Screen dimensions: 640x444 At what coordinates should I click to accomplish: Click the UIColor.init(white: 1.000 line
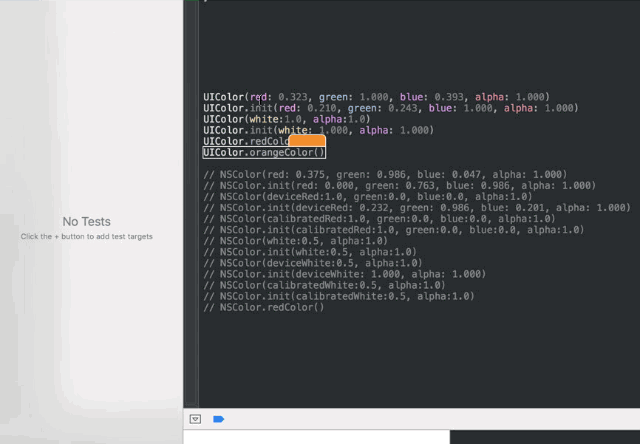pyautogui.click(x=318, y=130)
